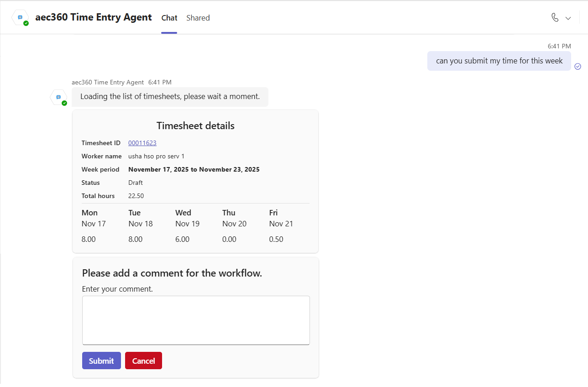Click the total hours value 22.50
This screenshot has height=387, width=588.
pyautogui.click(x=136, y=196)
